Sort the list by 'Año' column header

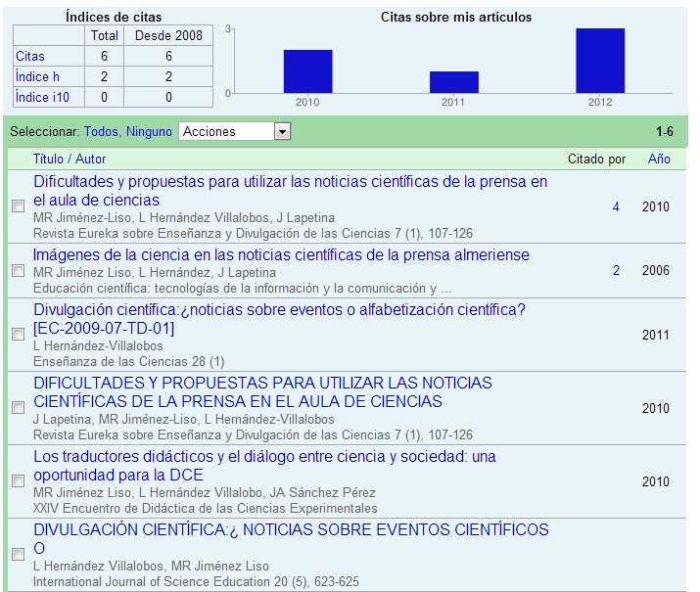tap(659, 159)
